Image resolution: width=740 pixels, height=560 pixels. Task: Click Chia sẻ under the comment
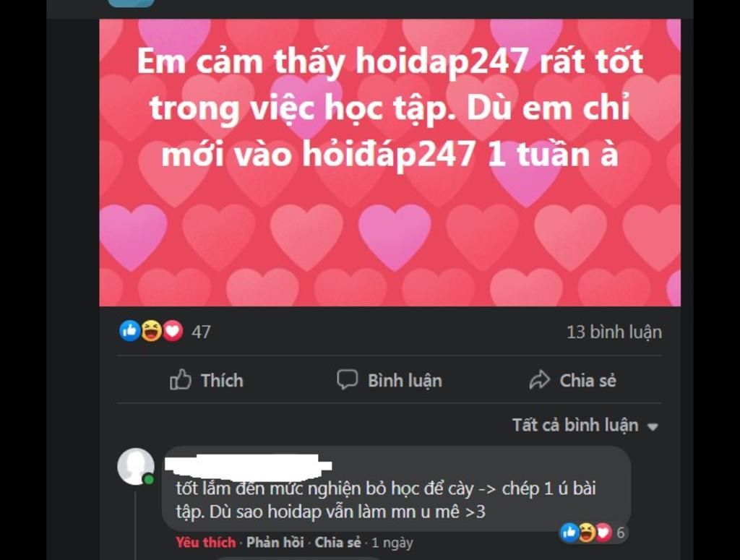pyautogui.click(x=338, y=543)
